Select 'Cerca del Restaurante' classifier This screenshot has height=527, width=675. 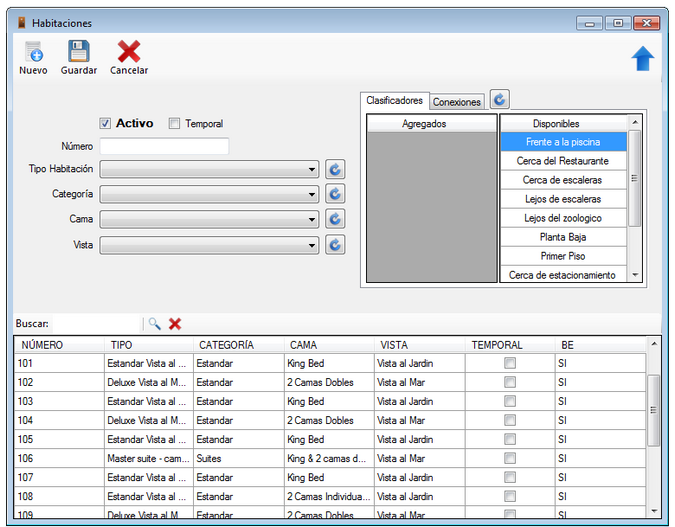tap(563, 161)
